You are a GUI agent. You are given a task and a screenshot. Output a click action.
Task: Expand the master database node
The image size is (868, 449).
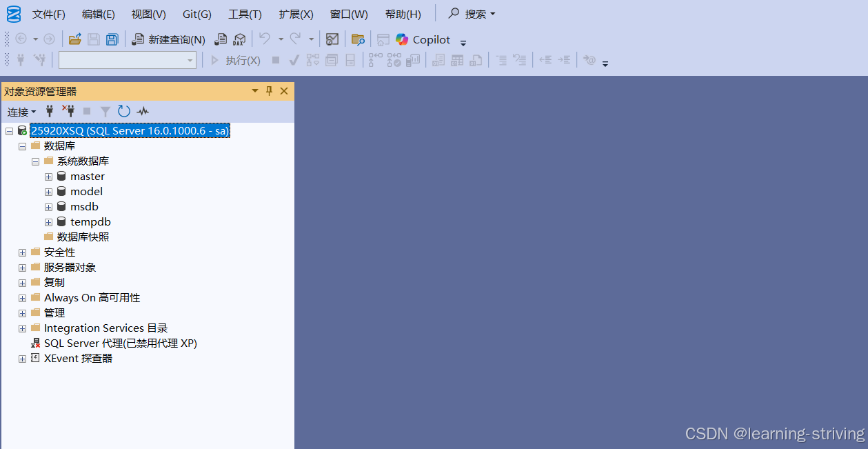click(49, 177)
